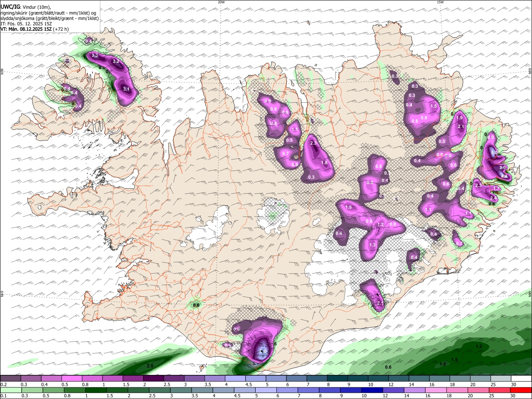
Task: Click the '0.7' snowfall value in north Iceland
Action: click(x=286, y=153)
